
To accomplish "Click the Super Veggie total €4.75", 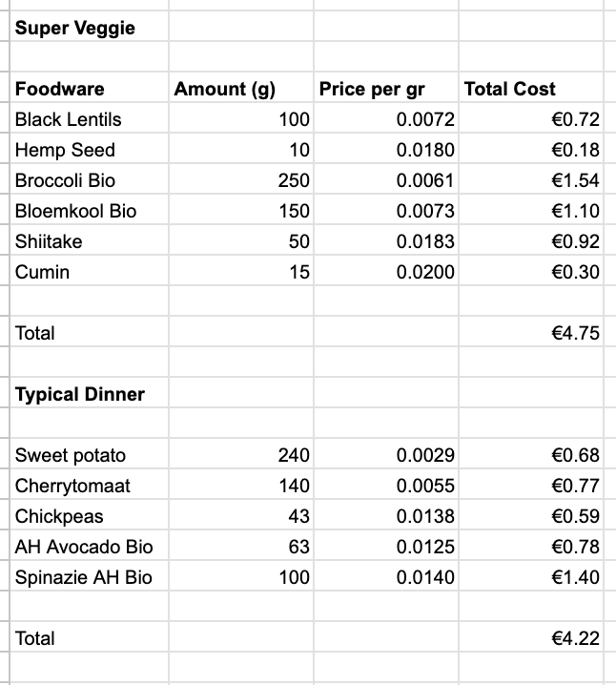I will 575,333.
